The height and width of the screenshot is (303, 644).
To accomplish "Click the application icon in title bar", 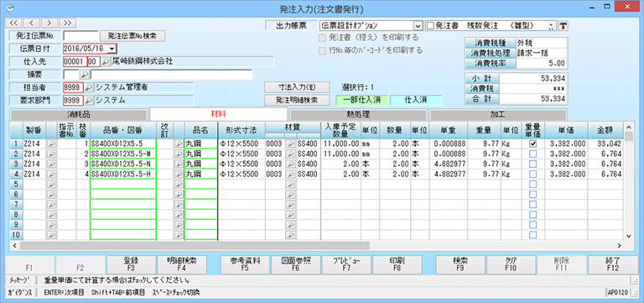I will pos(9,8).
